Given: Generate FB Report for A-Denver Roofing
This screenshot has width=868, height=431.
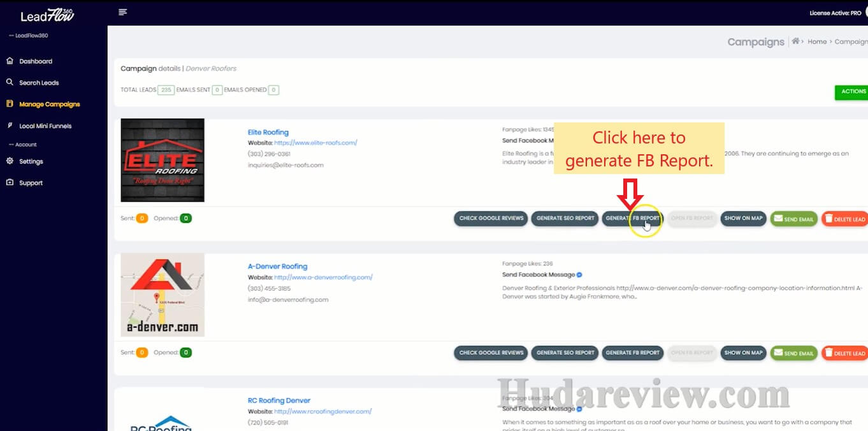Looking at the screenshot, I should point(633,353).
